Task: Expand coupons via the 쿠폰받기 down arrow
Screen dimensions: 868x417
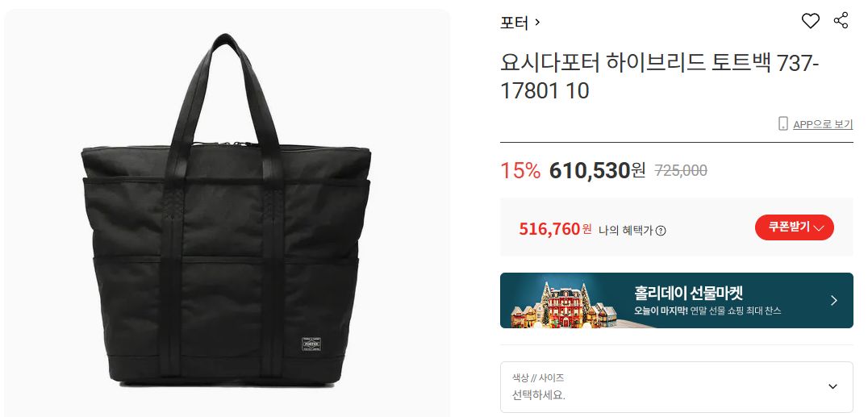Action: pos(820,227)
